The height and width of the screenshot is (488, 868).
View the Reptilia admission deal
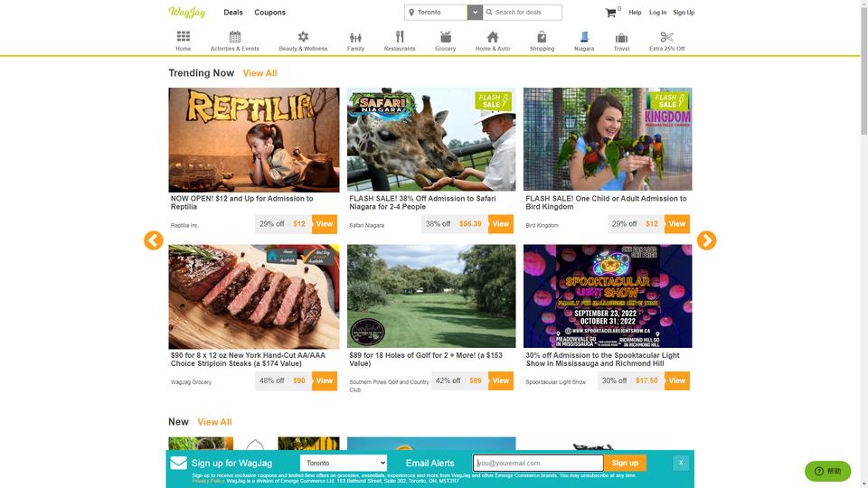(325, 224)
